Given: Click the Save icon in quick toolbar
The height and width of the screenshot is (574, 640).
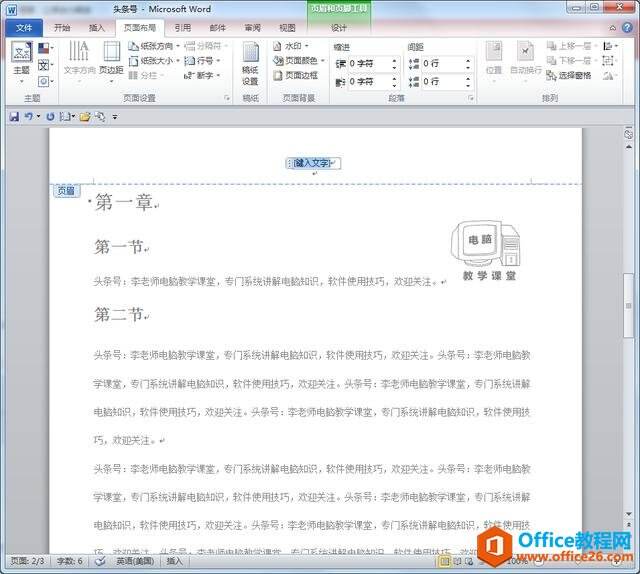Looking at the screenshot, I should pos(14,117).
